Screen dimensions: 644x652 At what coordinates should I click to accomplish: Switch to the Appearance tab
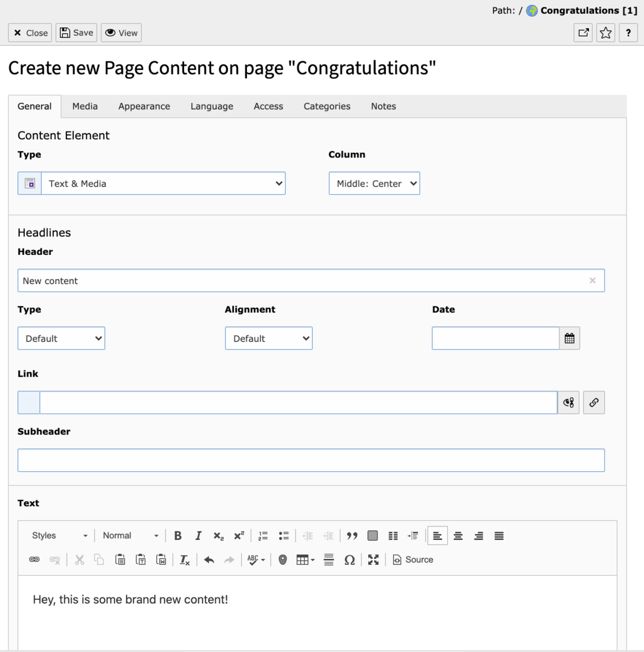pos(144,106)
